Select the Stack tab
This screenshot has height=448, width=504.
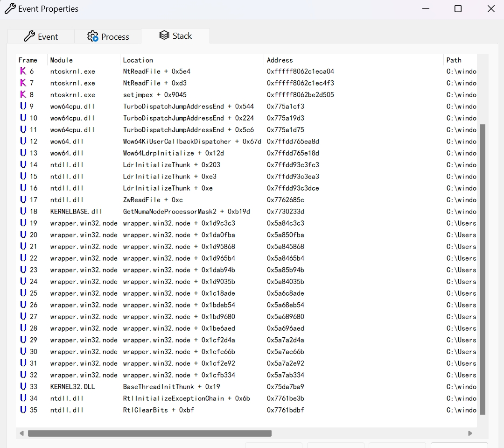[175, 36]
